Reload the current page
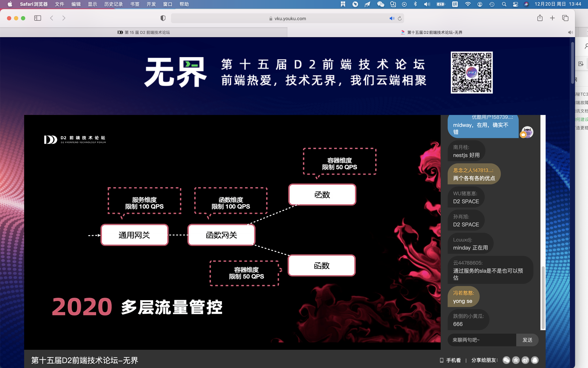 pos(400,19)
